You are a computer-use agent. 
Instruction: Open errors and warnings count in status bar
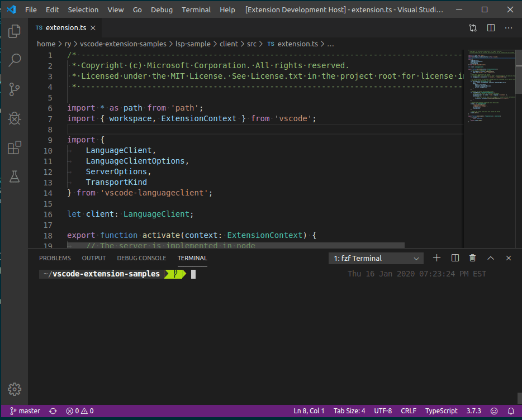tap(80, 411)
